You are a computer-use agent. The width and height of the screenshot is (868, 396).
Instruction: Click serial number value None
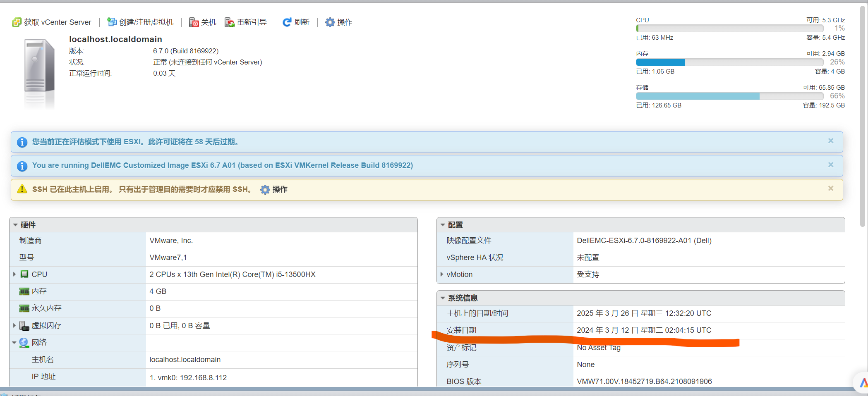coord(586,365)
